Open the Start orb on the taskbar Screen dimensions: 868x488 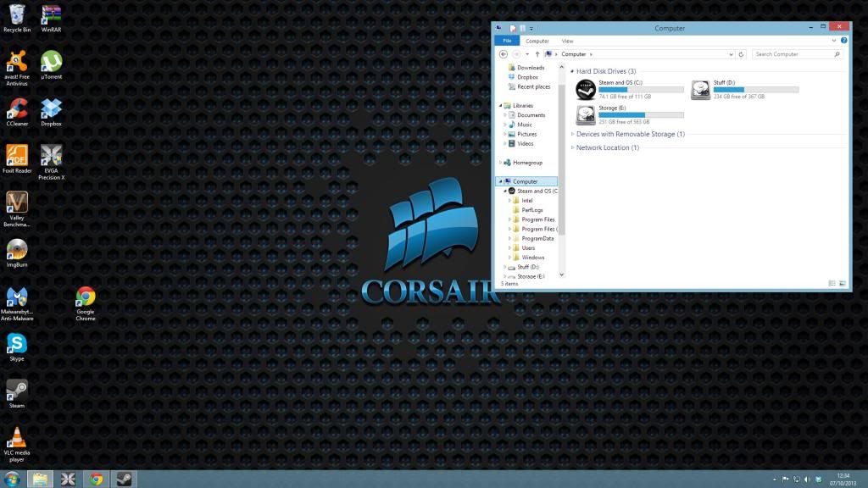[x=12, y=480]
